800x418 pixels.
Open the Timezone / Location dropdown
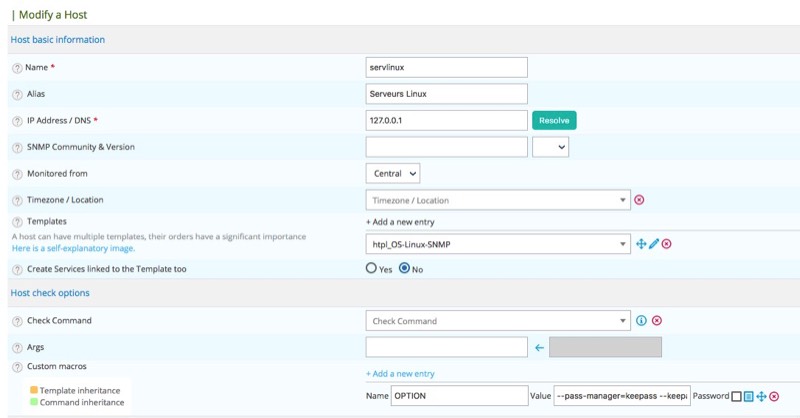[x=497, y=200]
